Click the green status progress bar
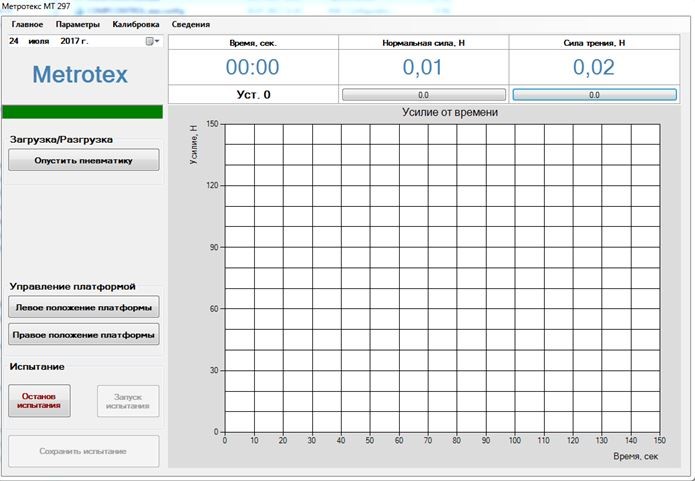695x481 pixels. tap(82, 112)
